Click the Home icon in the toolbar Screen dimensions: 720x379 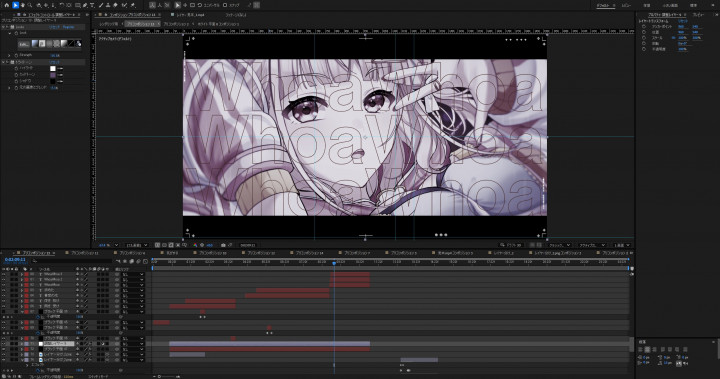click(x=6, y=5)
